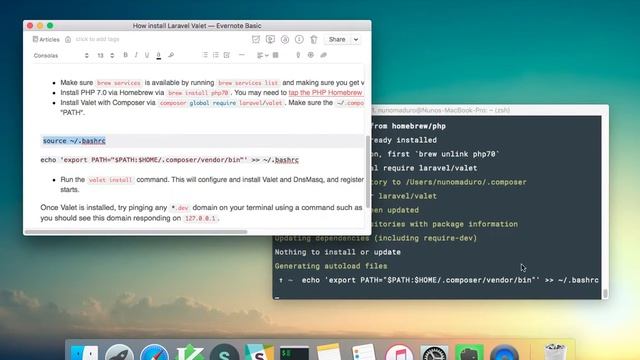Insert a checkbox item

227,55
